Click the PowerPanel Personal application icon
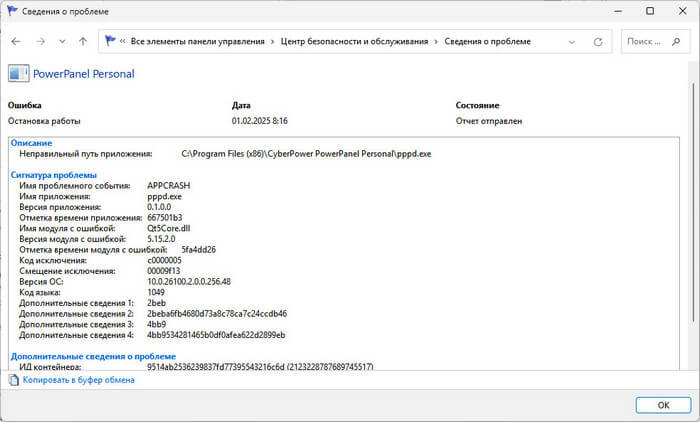700x422 pixels. click(19, 73)
